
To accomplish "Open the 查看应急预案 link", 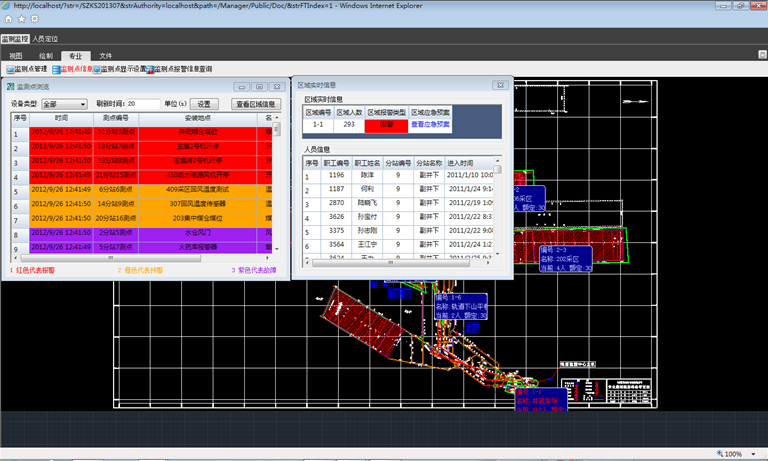I will point(430,125).
